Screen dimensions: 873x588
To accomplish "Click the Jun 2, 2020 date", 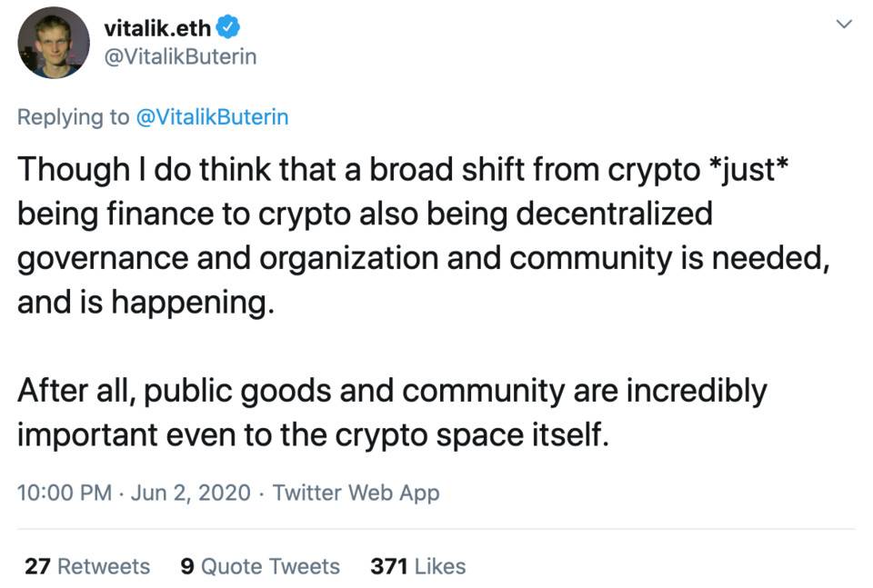I will point(190,493).
